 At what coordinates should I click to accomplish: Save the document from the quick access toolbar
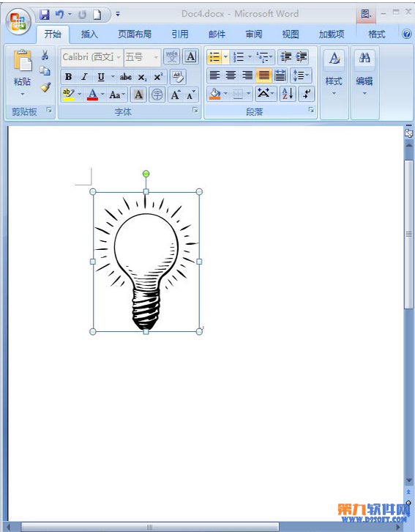pyautogui.click(x=45, y=14)
